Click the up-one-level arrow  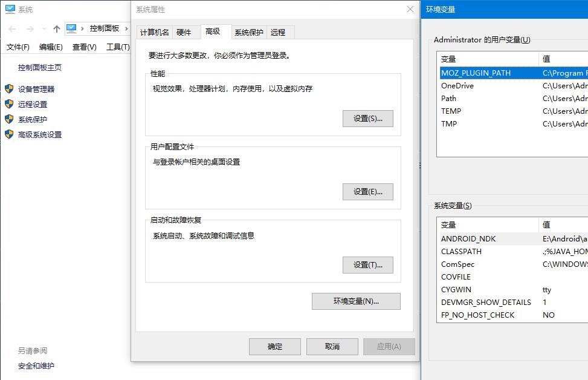pyautogui.click(x=56, y=28)
